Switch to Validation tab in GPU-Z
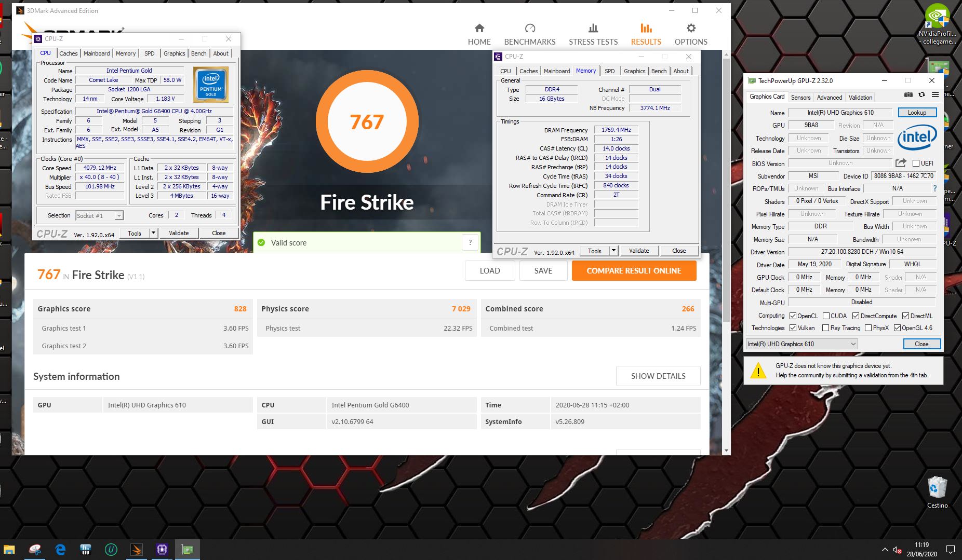962x560 pixels. tap(860, 97)
